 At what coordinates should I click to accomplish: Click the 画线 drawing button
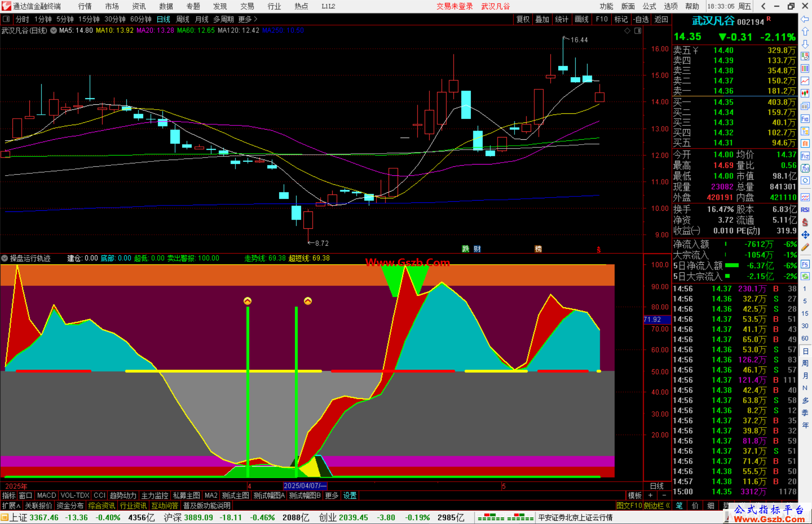[x=582, y=19]
